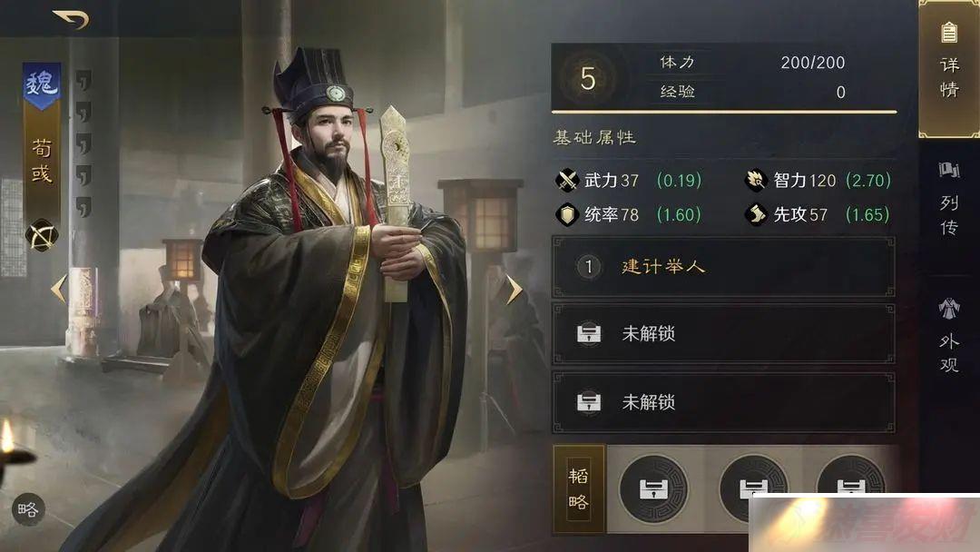This screenshot has height=552, width=980.
Task: Go to next general arrow
Action: 514,290
